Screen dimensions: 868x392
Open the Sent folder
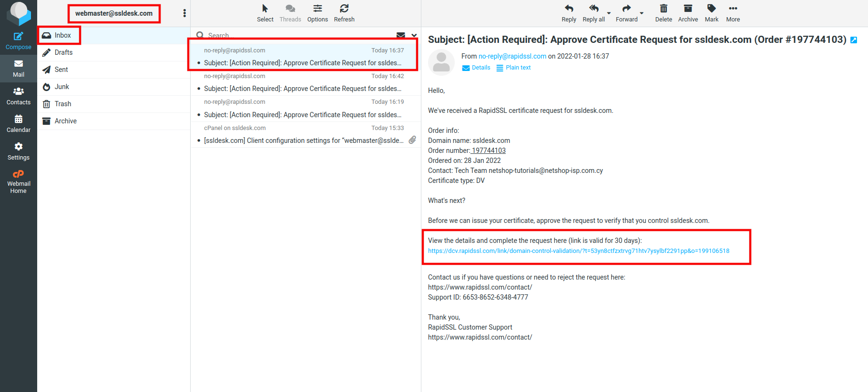tap(113, 70)
